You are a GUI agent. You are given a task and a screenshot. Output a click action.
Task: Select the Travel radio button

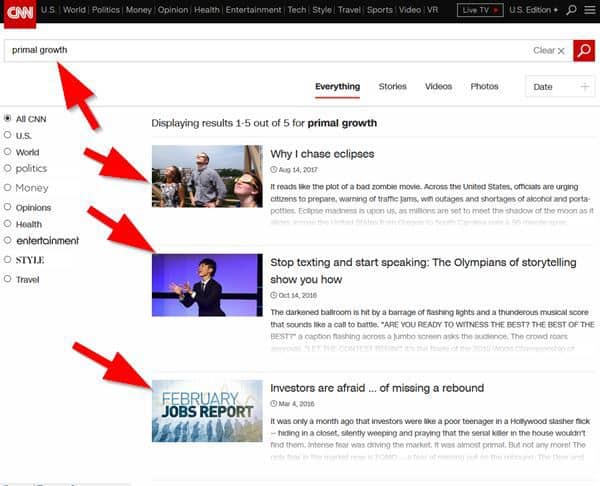click(x=7, y=279)
